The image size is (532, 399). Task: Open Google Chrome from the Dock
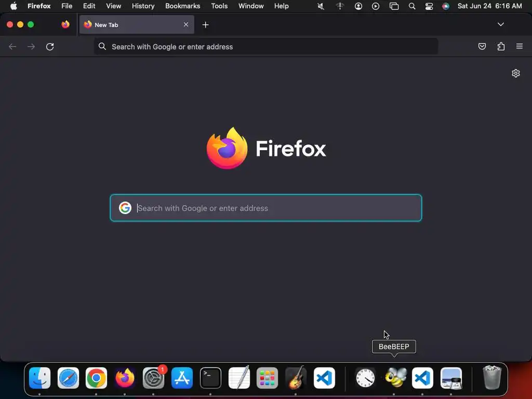point(96,378)
